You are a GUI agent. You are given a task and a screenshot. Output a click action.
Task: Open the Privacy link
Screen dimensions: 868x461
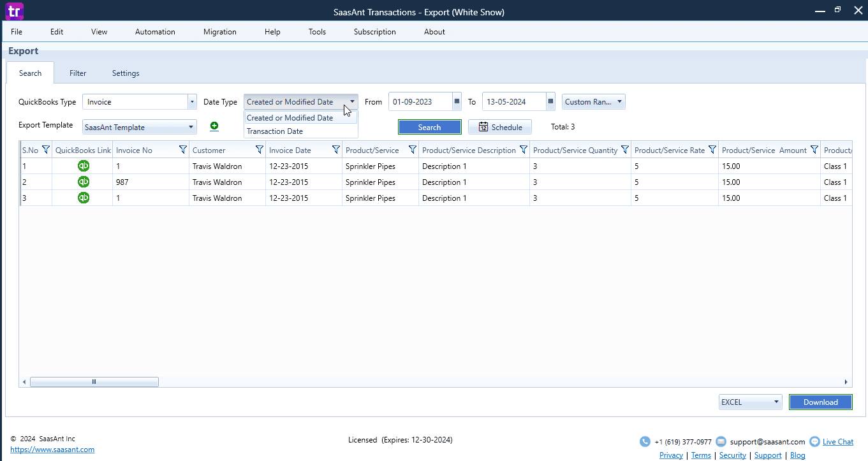coord(671,455)
